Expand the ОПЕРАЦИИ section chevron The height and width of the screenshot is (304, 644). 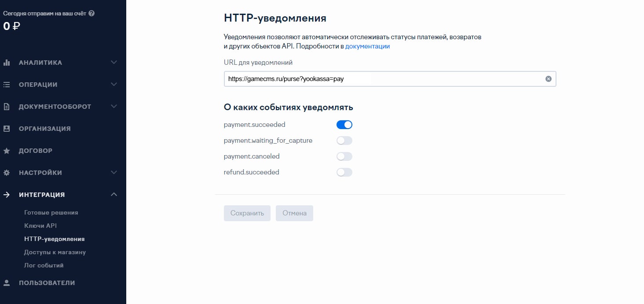click(x=114, y=85)
